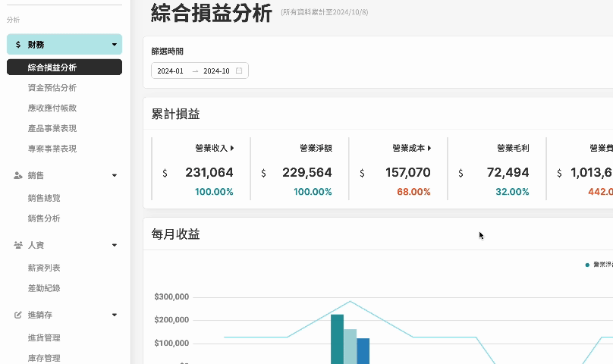Image resolution: width=613 pixels, height=364 pixels.
Task: Click the $300,000 axis label
Action: pos(171,297)
